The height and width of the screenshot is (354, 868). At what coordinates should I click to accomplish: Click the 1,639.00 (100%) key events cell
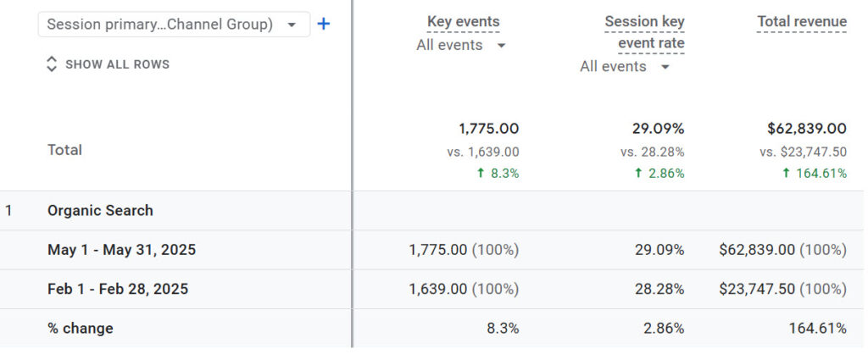[464, 289]
